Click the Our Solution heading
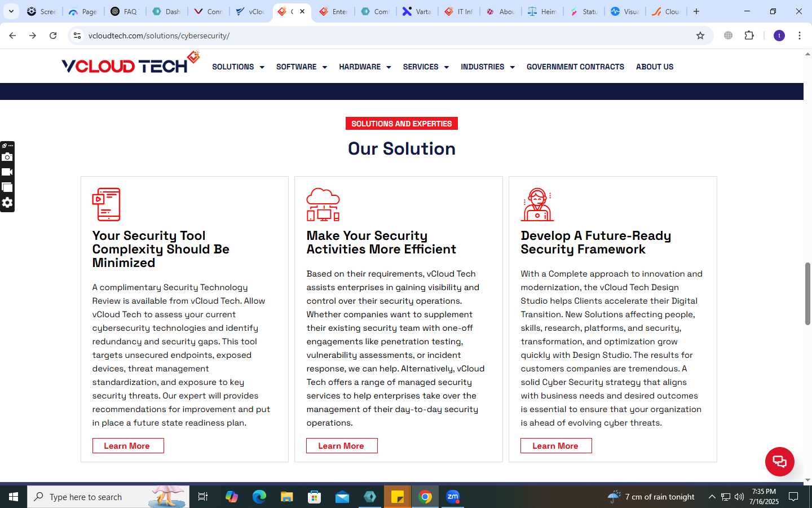 point(401,148)
